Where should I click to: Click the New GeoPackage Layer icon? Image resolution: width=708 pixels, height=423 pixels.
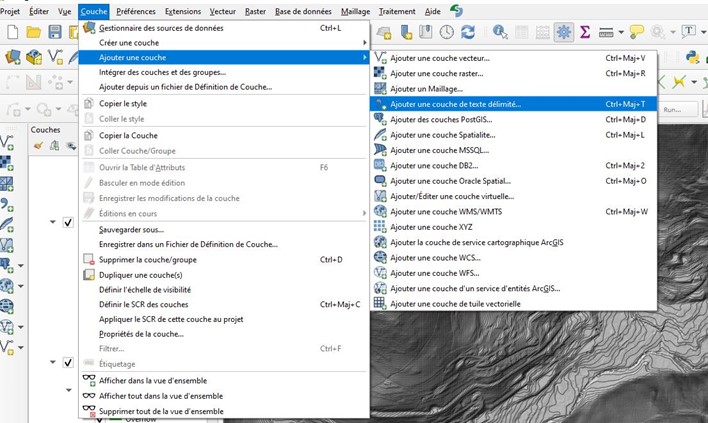34,57
